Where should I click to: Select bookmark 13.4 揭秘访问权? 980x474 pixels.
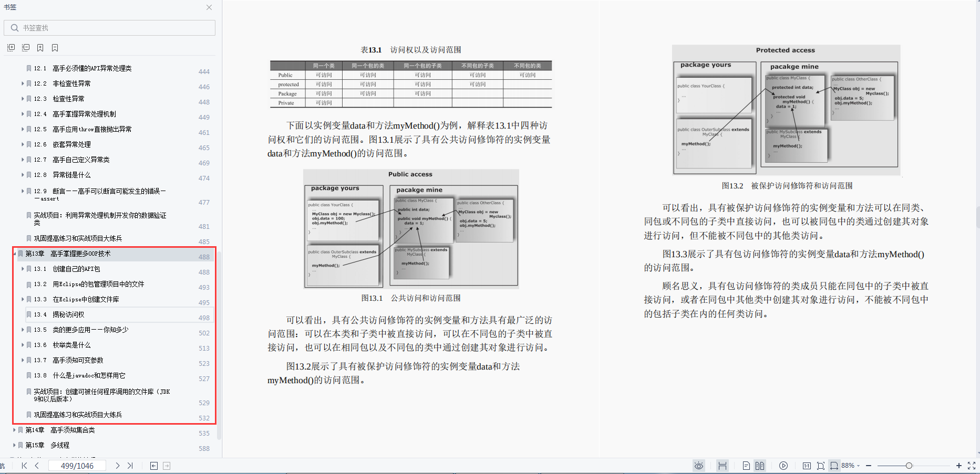pos(59,314)
